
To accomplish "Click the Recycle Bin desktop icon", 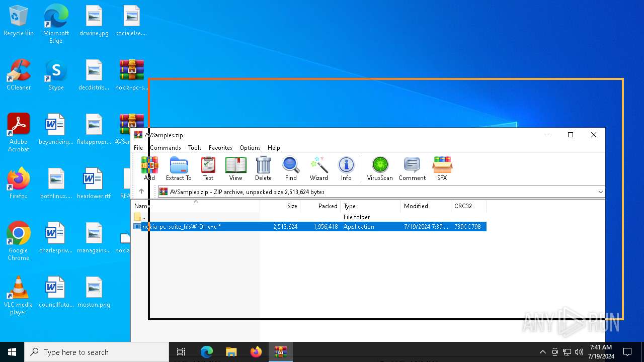I will pyautogui.click(x=19, y=21).
